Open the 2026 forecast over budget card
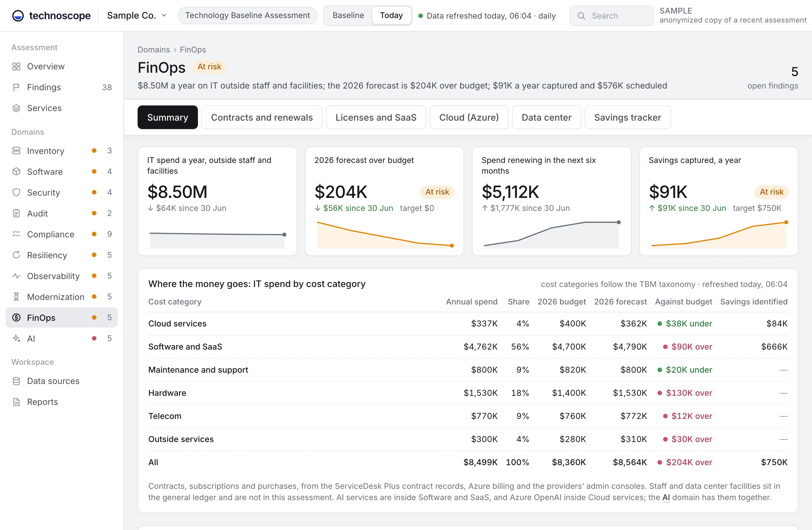This screenshot has width=812, height=530. pyautogui.click(x=384, y=201)
